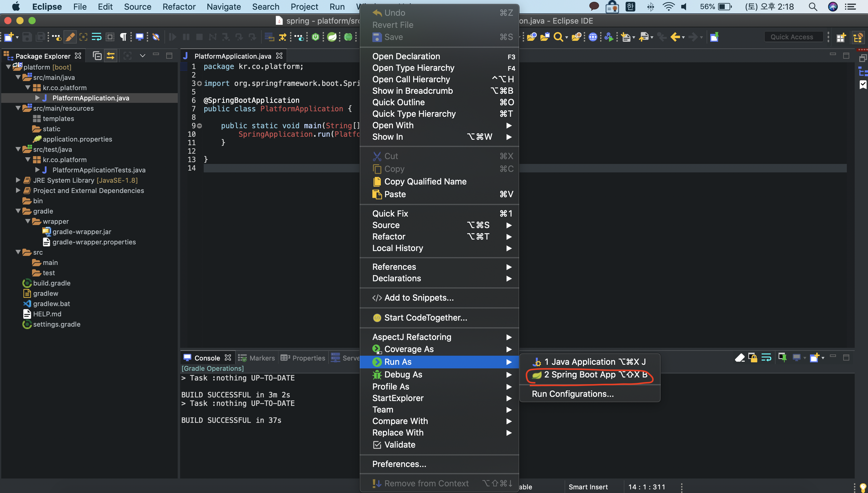
Task: Open Run Configurations... from the submenu
Action: [x=590, y=394]
